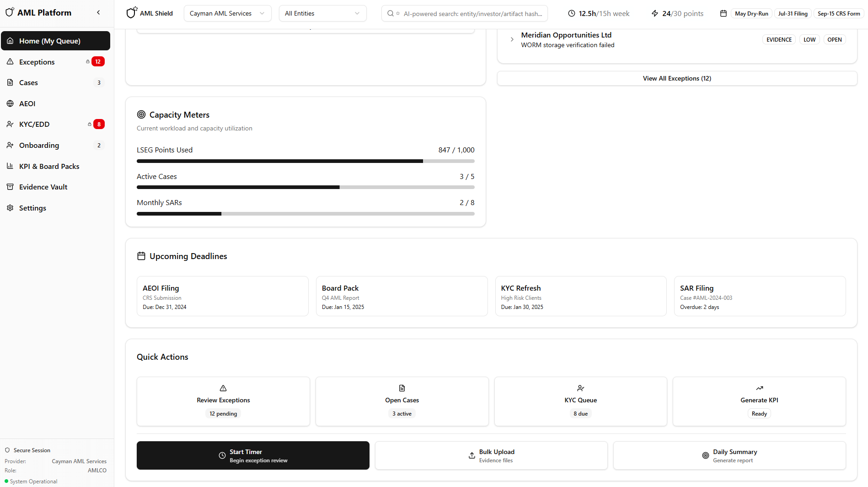868x487 pixels.
Task: Toggle the lock beside KYC/EDD
Action: (90, 124)
